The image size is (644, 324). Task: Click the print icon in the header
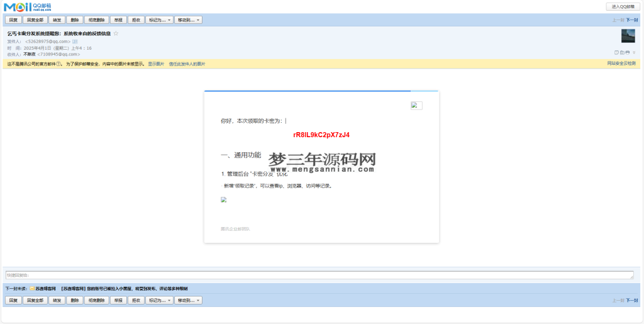(628, 53)
